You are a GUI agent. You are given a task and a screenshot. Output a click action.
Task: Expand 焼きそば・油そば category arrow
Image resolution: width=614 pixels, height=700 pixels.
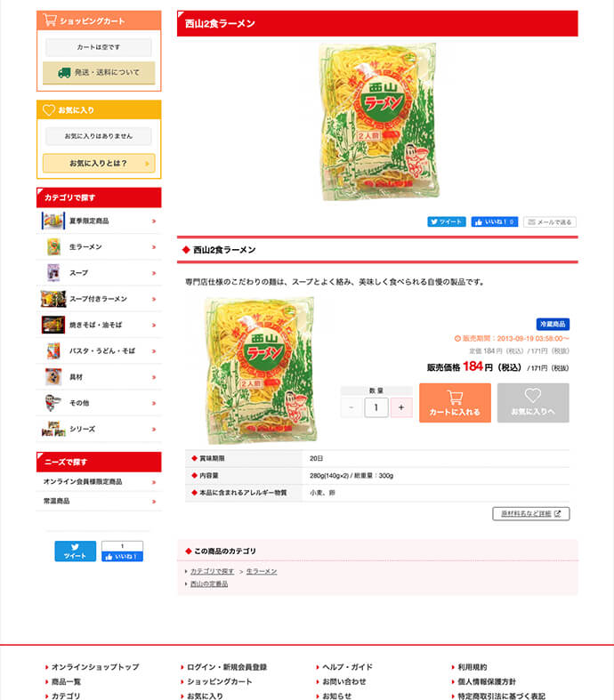154,325
